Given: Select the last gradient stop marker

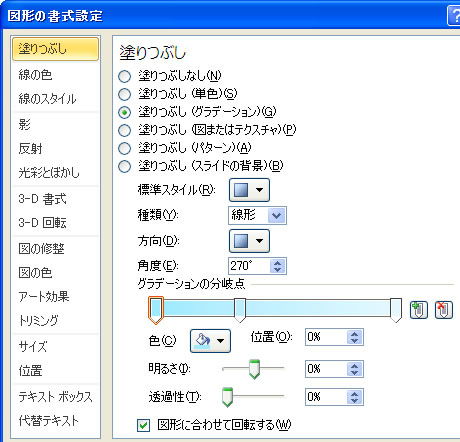Looking at the screenshot, I should (x=396, y=310).
